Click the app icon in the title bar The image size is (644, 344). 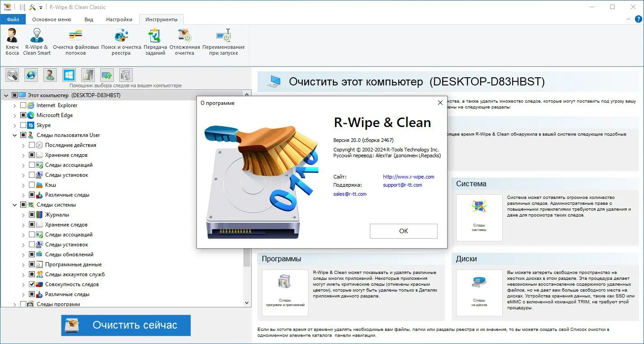pyautogui.click(x=7, y=7)
